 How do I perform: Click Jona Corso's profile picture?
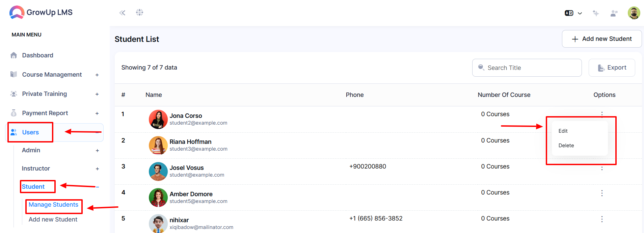tap(158, 119)
